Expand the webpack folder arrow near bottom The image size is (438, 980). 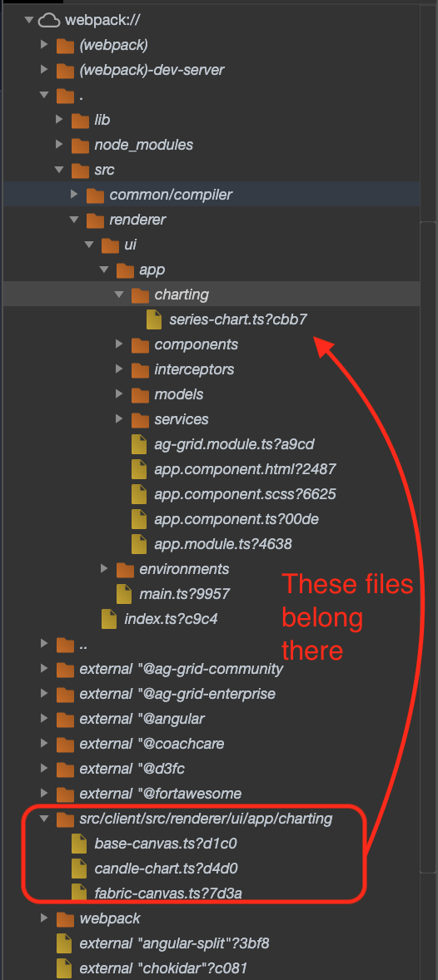point(44,918)
